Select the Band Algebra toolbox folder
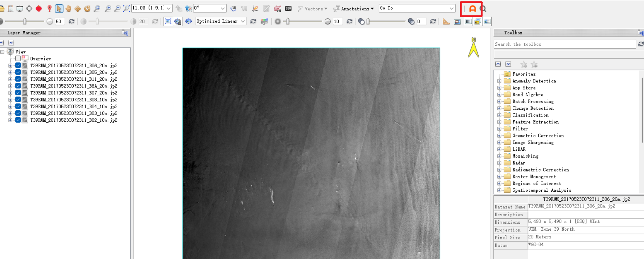 [x=528, y=95]
